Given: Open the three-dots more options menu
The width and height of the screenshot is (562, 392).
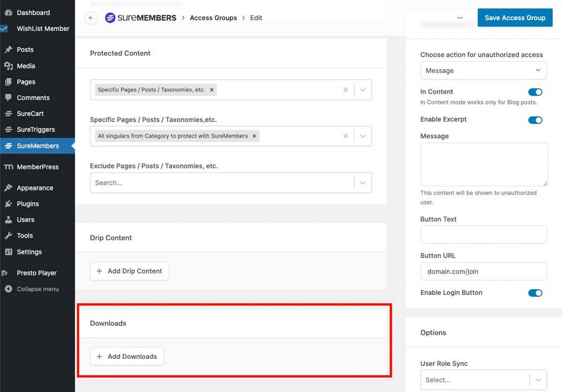Looking at the screenshot, I should point(460,17).
